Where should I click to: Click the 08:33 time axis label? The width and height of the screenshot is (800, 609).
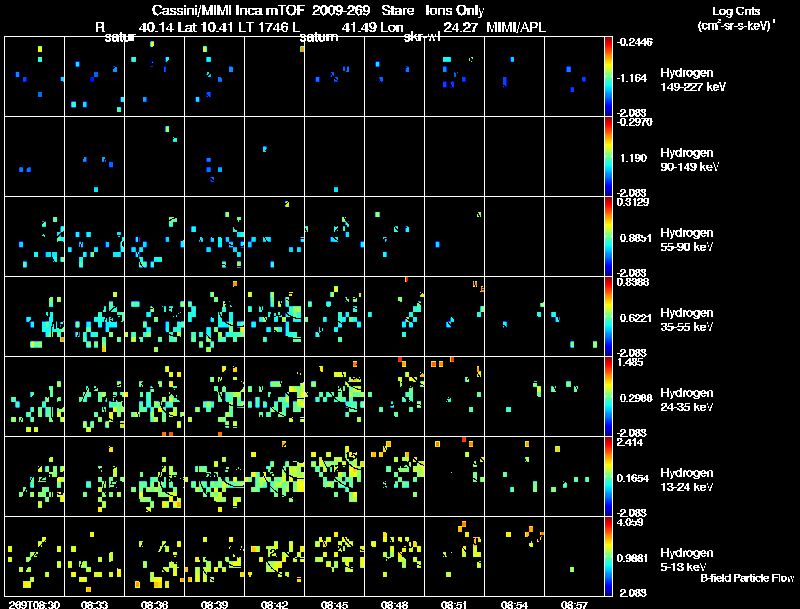pos(94,604)
